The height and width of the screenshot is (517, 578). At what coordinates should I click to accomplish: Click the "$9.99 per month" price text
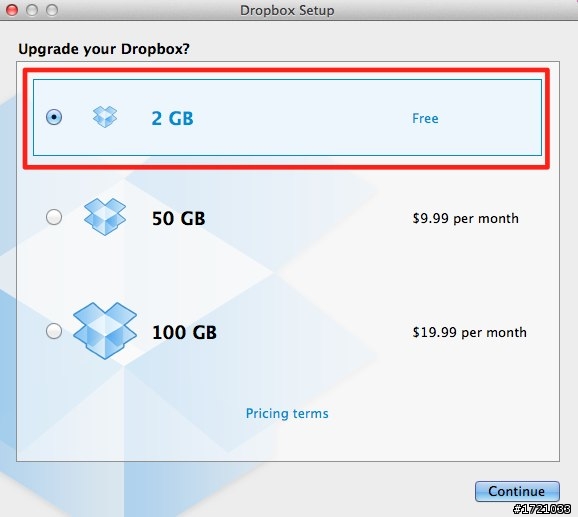click(x=466, y=218)
